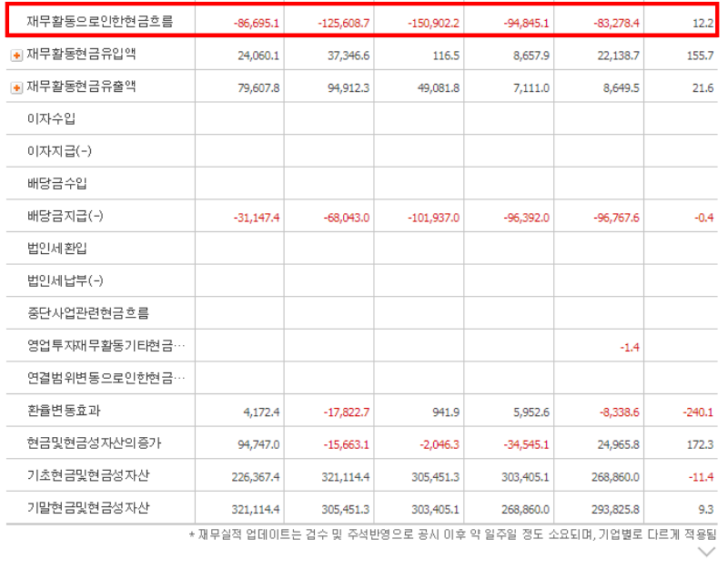Select the highlighted 재무활동으로인한현금흐름 row label
This screenshot has width=728, height=570.
point(99,21)
